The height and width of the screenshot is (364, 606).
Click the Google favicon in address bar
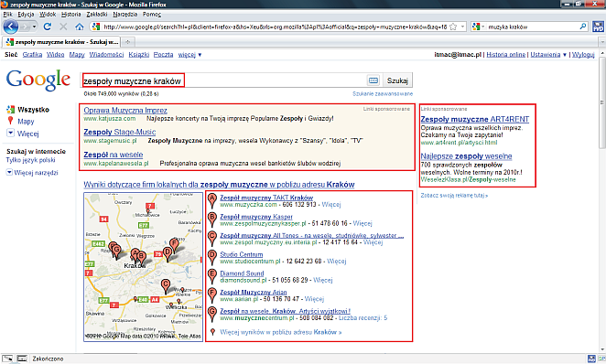pos(96,27)
